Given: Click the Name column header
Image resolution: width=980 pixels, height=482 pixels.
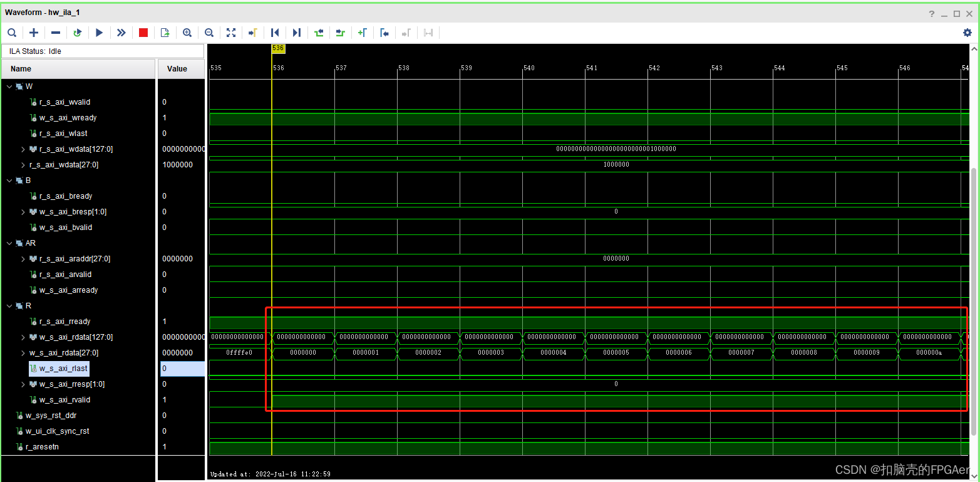Looking at the screenshot, I should click(21, 68).
